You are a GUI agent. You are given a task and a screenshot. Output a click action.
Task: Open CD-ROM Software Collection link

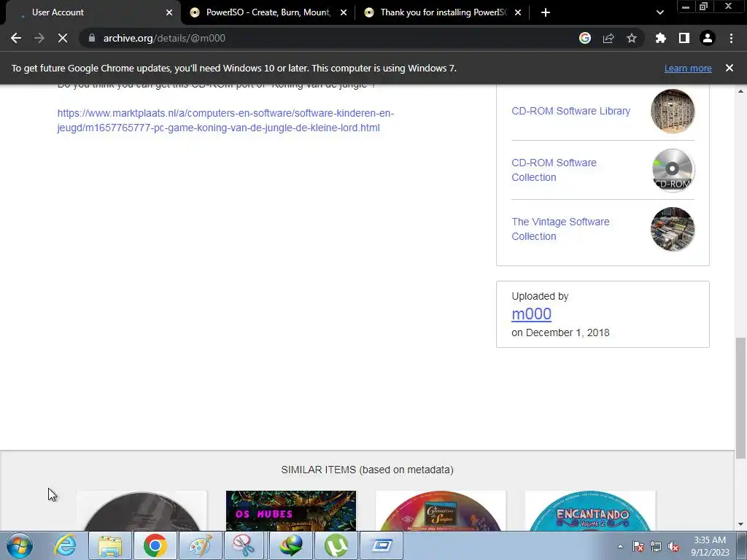click(x=554, y=170)
